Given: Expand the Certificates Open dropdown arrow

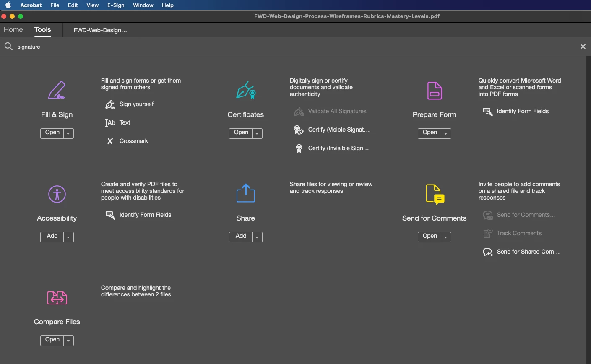Looking at the screenshot, I should pos(257,133).
